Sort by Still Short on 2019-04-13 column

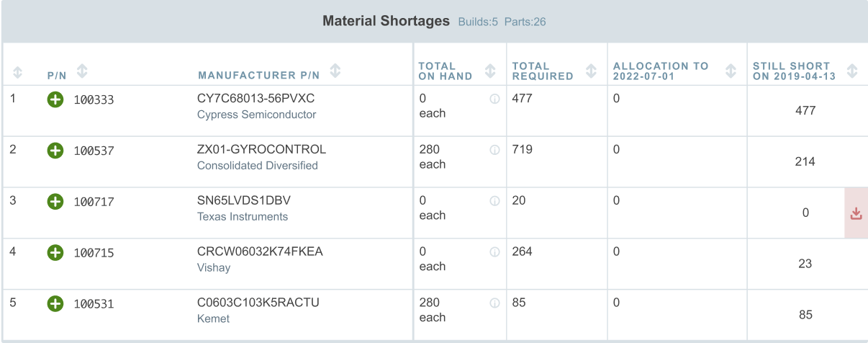tap(852, 71)
